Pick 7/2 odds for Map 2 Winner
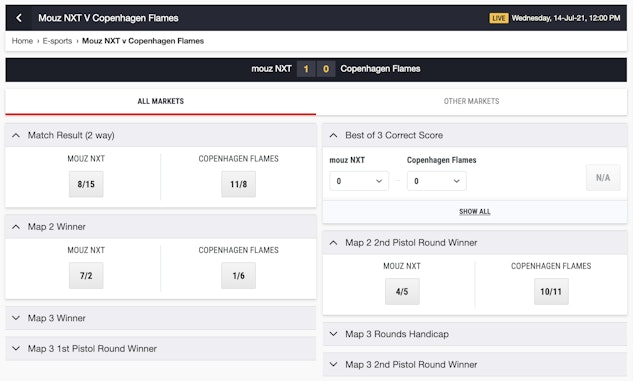633x381 pixels. (x=86, y=276)
